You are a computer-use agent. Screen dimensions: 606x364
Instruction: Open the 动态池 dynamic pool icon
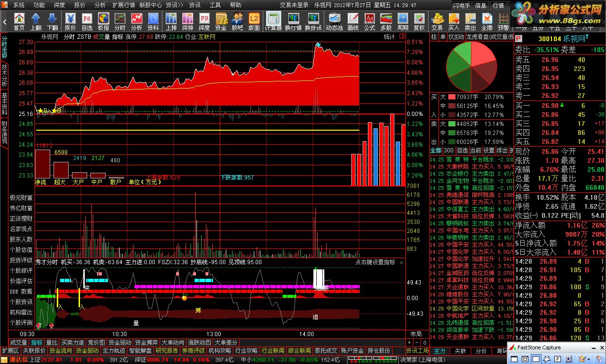click(335, 22)
